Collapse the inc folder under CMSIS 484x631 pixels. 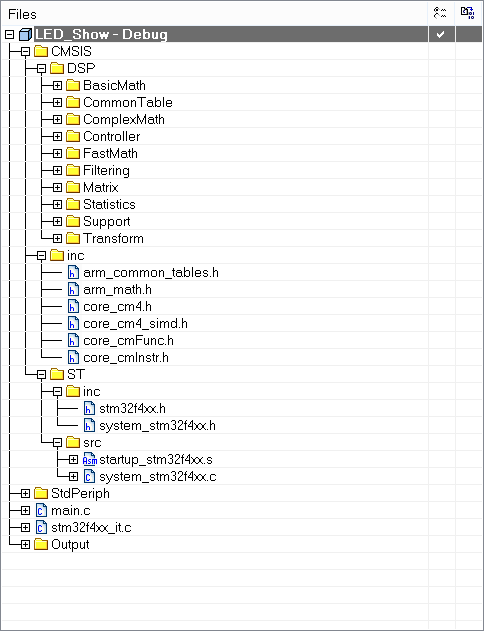(41, 256)
